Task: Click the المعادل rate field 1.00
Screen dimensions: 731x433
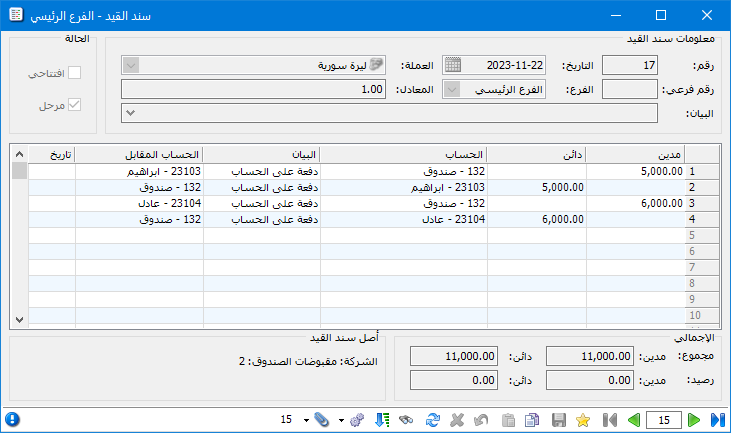Action: [x=253, y=89]
